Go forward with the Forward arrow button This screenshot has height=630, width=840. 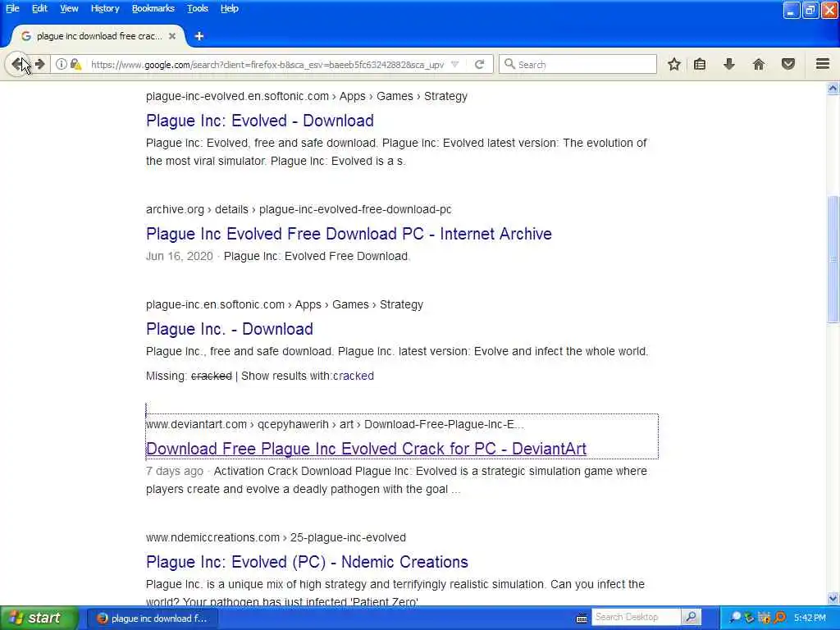click(x=41, y=64)
